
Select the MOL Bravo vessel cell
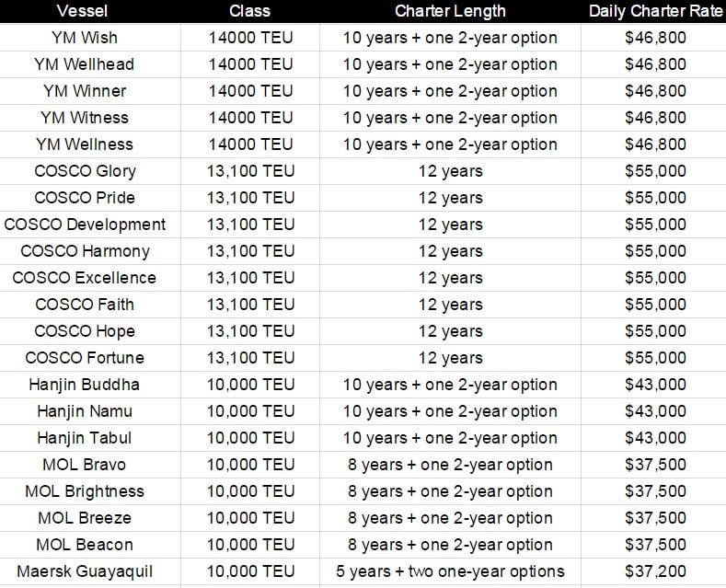[x=84, y=465]
